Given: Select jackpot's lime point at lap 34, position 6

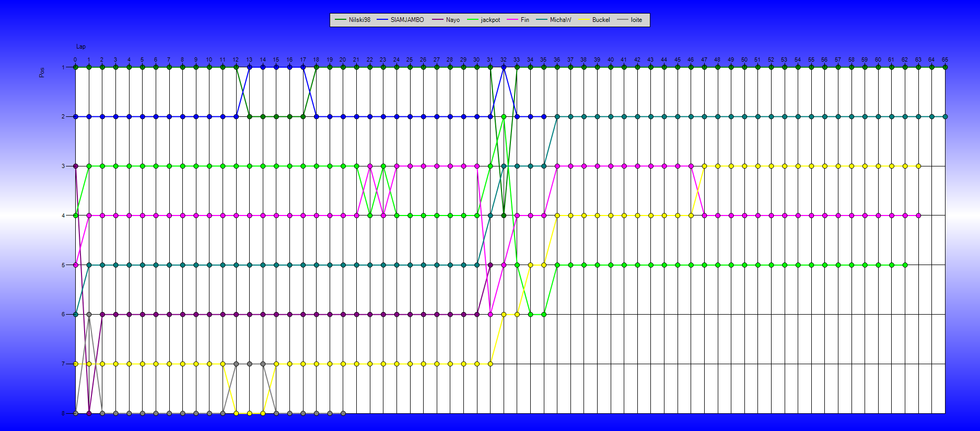Looking at the screenshot, I should [x=530, y=314].
